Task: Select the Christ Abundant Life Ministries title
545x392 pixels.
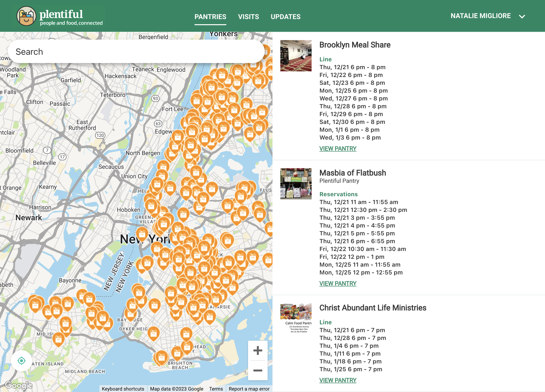Action: tap(373, 308)
